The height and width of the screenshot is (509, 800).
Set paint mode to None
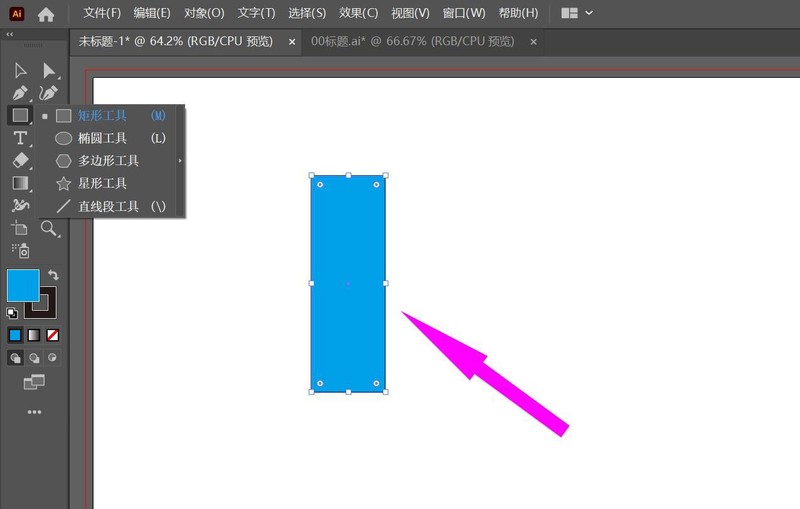tap(53, 335)
